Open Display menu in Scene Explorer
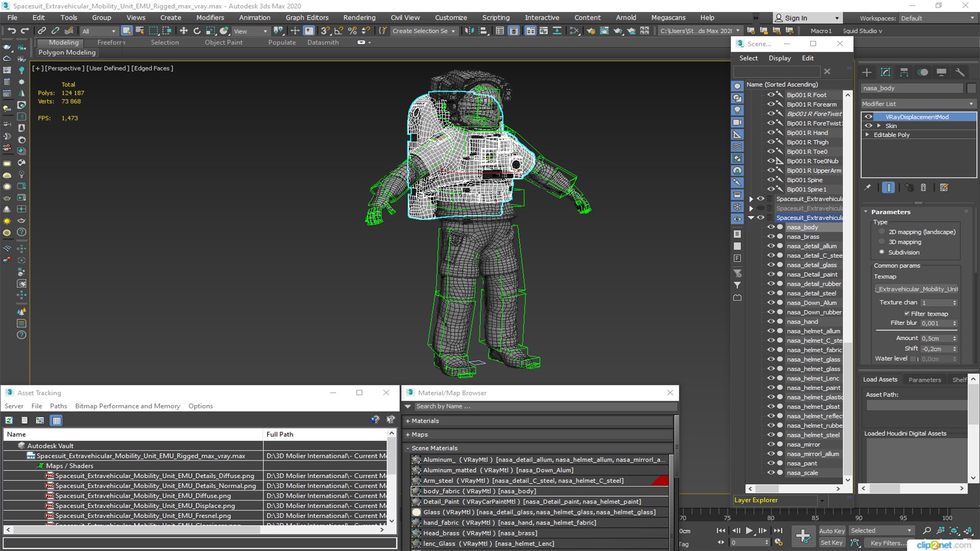 pyautogui.click(x=779, y=58)
